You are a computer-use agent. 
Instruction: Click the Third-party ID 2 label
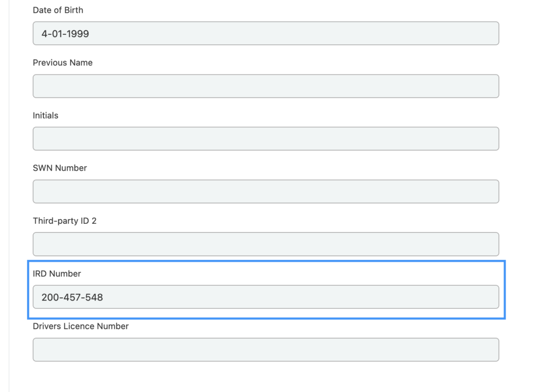point(65,221)
